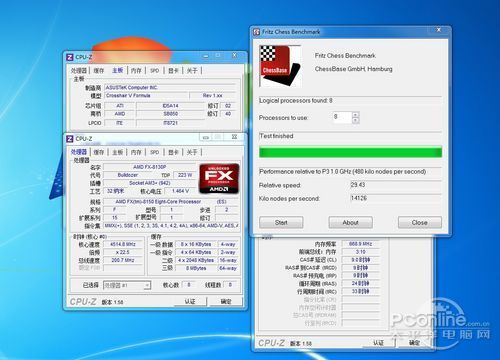The height and width of the screenshot is (360, 500).
Task: Open the processor selection dropdown in CPU-Z
Action: coord(147,285)
